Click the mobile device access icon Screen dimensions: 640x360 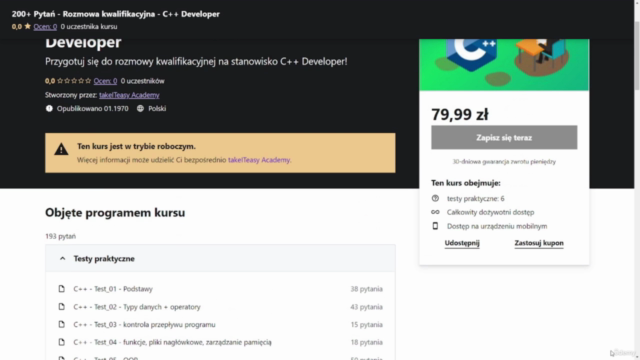click(x=435, y=226)
